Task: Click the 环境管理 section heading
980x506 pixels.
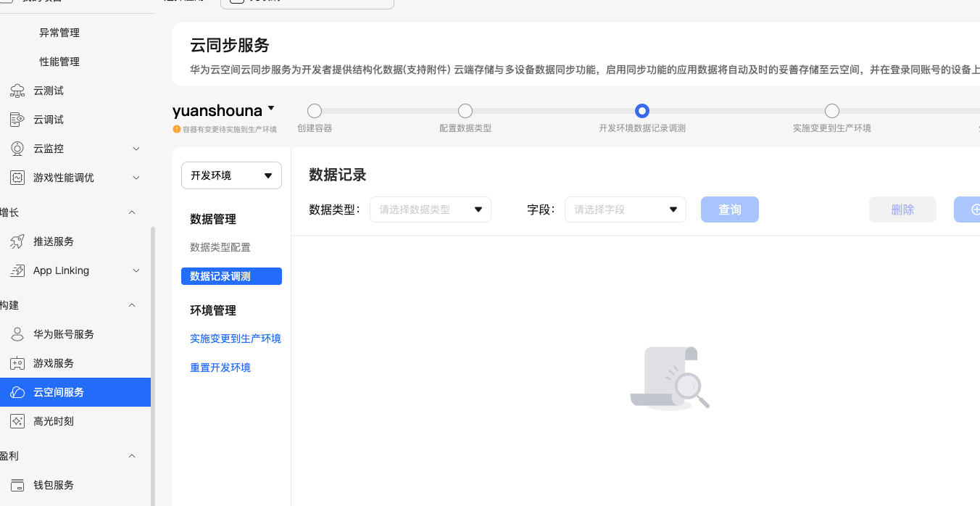Action: click(213, 310)
